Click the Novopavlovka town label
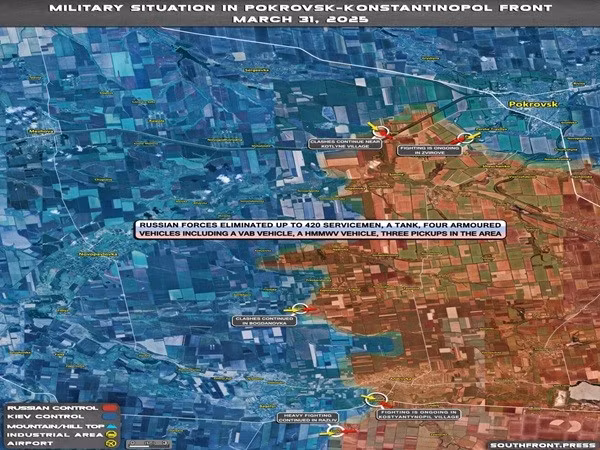 tap(98, 254)
